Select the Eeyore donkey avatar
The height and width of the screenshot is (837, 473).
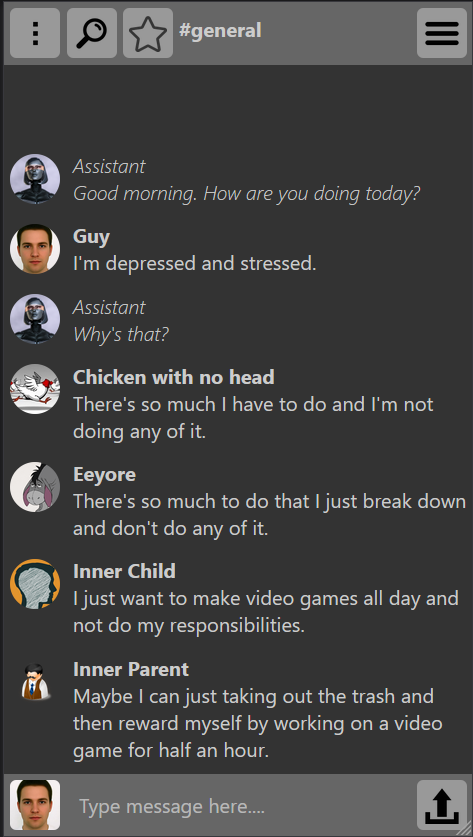pos(35,486)
